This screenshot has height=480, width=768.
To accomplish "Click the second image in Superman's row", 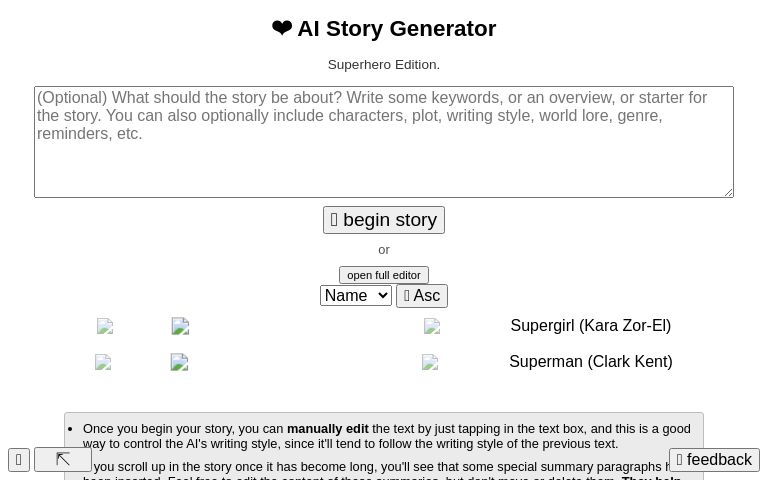I will click(179, 362).
